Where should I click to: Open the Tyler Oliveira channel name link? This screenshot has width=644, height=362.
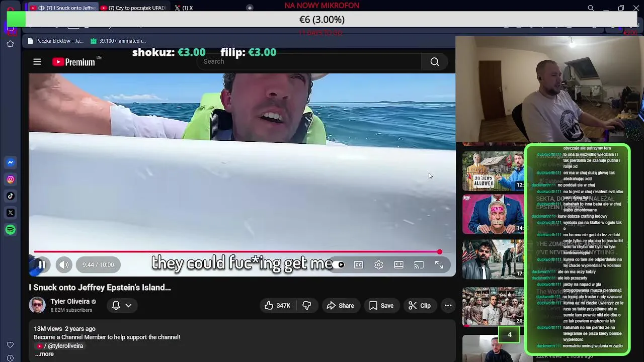70,301
